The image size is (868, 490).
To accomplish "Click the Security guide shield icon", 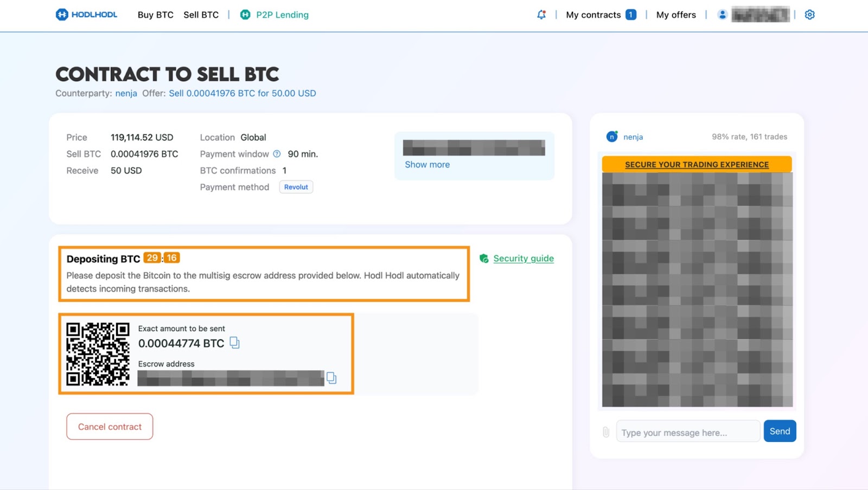I will coord(484,259).
